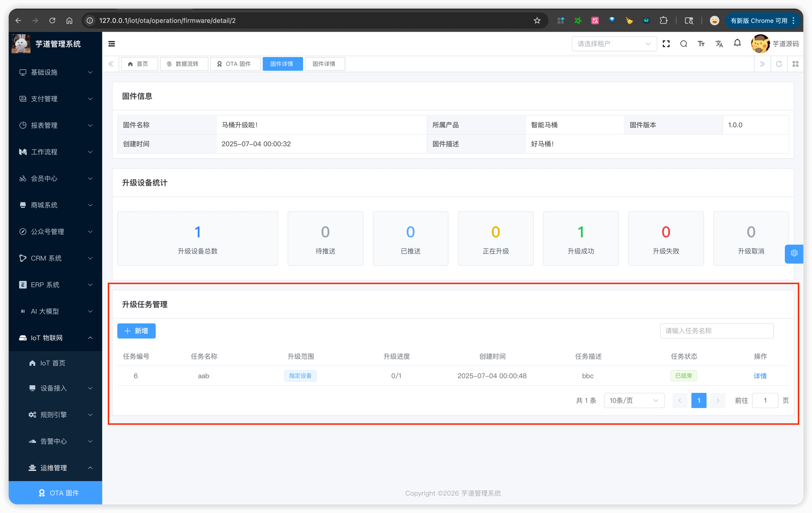Expand the 规则引擎 submenu
The image size is (812, 513).
60,415
